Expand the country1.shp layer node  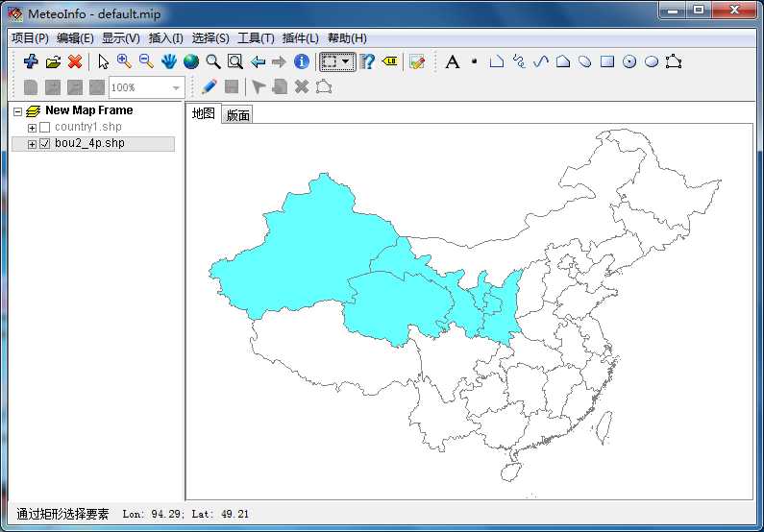pyautogui.click(x=32, y=128)
